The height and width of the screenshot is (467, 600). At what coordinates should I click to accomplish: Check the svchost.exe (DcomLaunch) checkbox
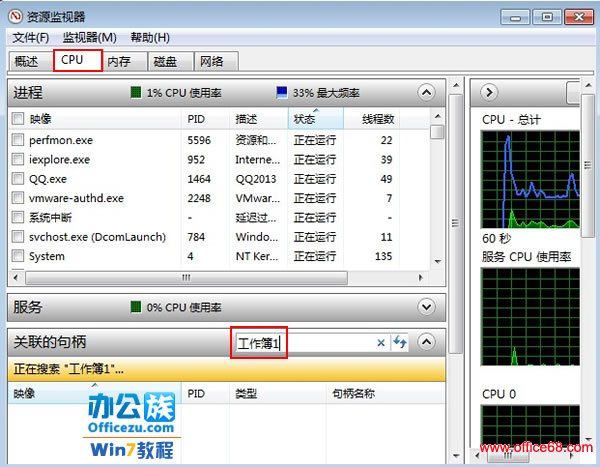point(18,237)
